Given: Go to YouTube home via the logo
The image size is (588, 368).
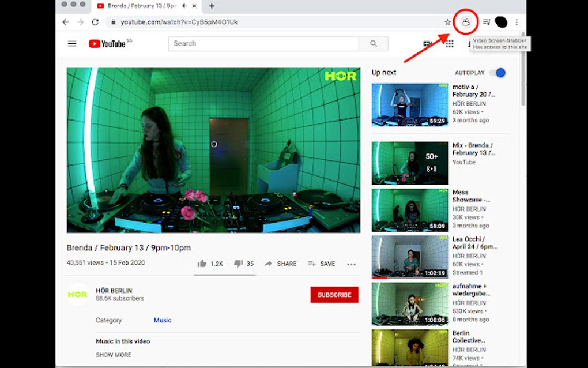Looking at the screenshot, I should pos(107,43).
